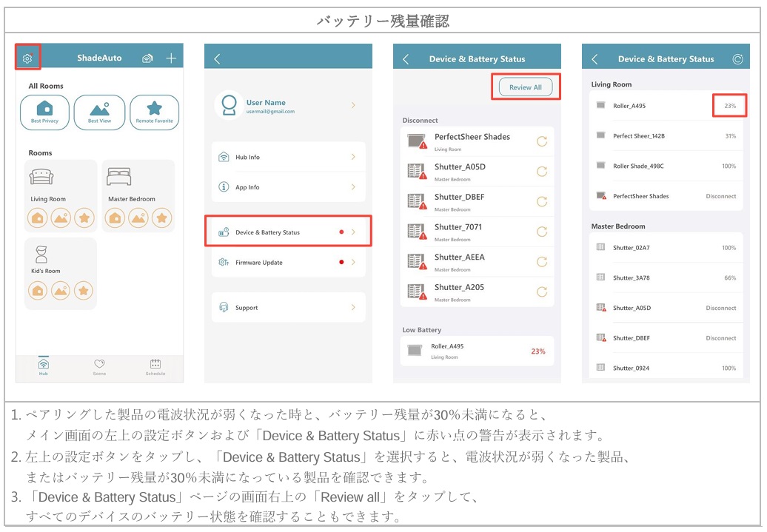Image resolution: width=767 pixels, height=532 pixels.
Task: Open the Support menu item
Action: [x=288, y=308]
